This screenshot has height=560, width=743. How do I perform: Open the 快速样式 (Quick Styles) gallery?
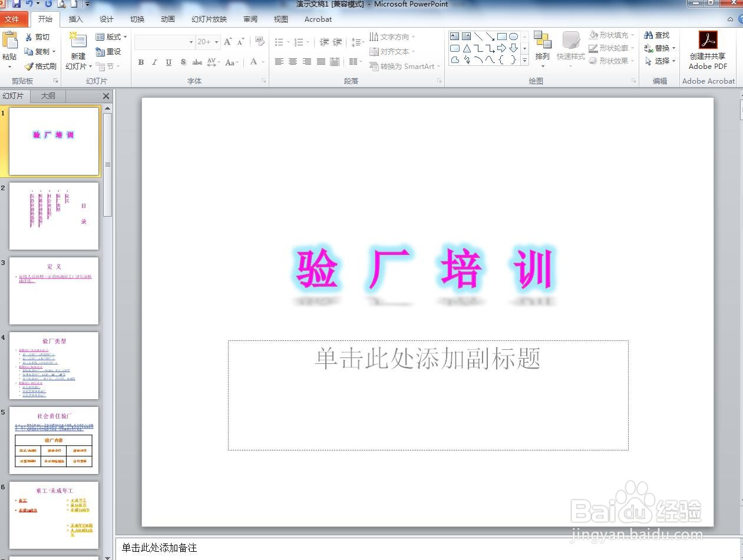tap(569, 47)
